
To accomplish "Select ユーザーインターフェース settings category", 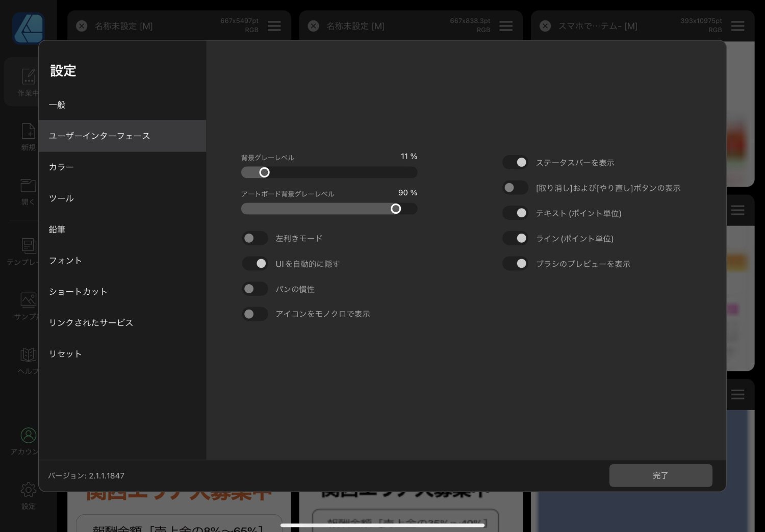I will (122, 136).
